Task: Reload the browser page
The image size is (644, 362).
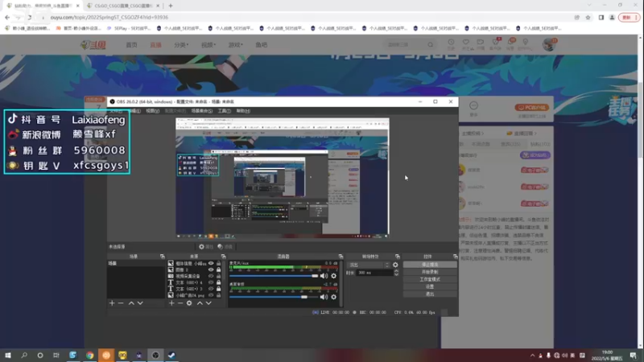Action: pos(29,17)
